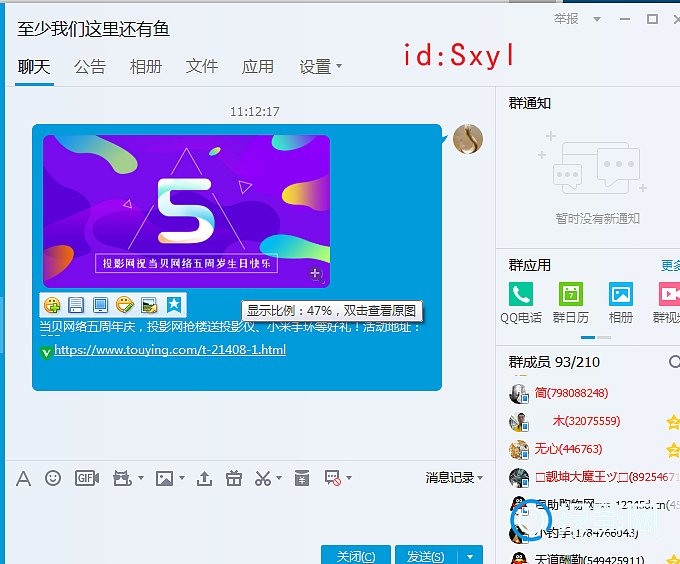Click the picture folder icon in image toolbar
Screen dimensions: 680x564
pyautogui.click(x=149, y=305)
